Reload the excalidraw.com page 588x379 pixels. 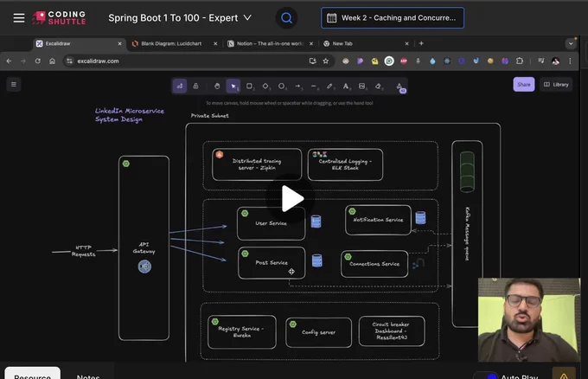pyautogui.click(x=37, y=61)
